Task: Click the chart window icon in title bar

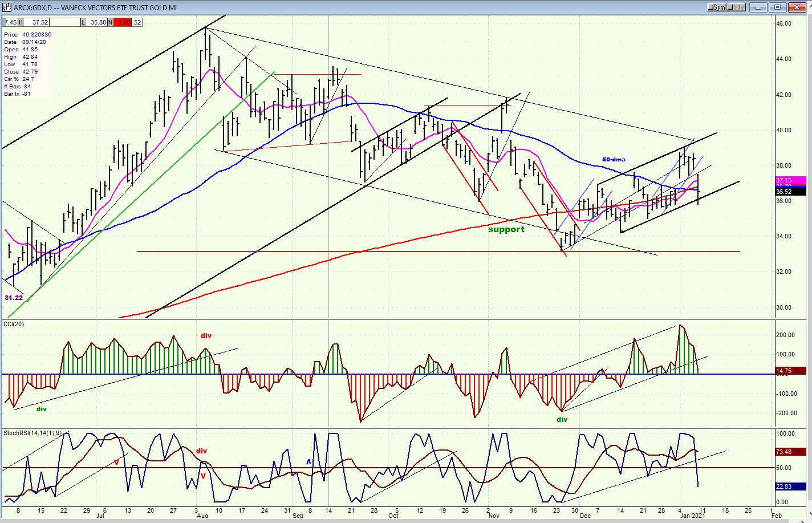Action: pyautogui.click(x=6, y=7)
